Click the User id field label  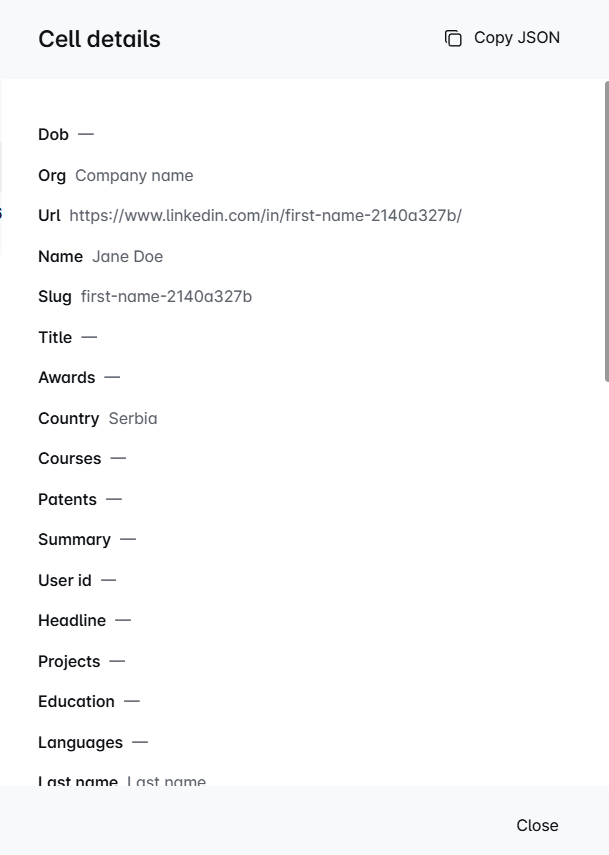pos(64,581)
